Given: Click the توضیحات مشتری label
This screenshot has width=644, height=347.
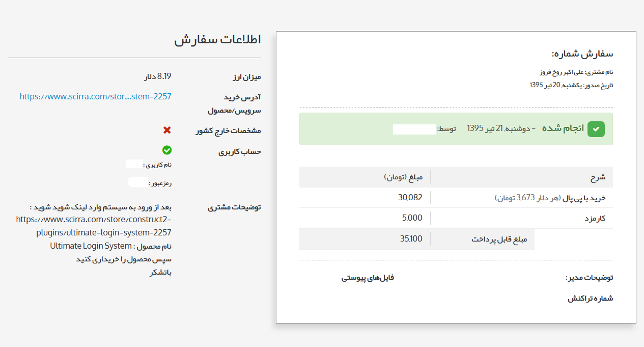Looking at the screenshot, I should (234, 208).
